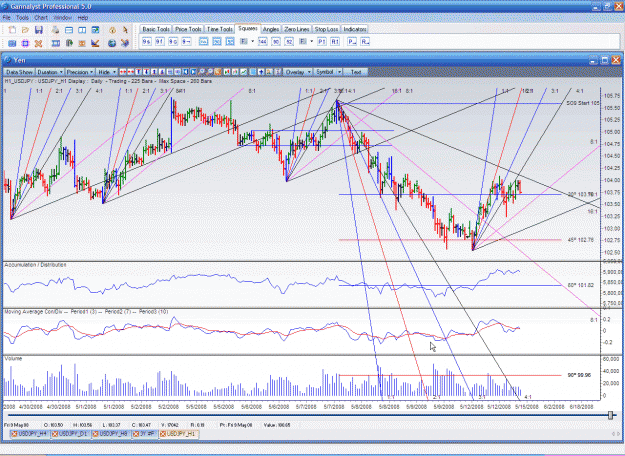Viewport: 625px width, 456px height.
Task: Open a file with the folder icon
Action: click(x=25, y=30)
